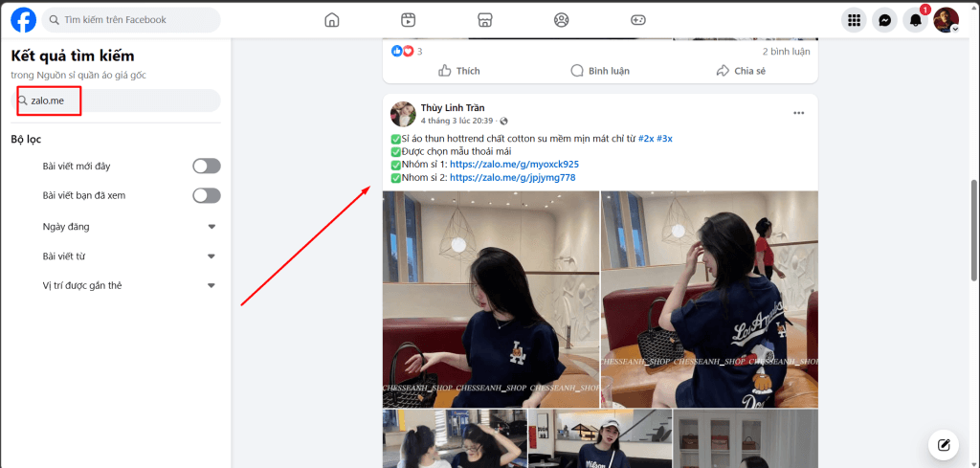Expand 'Vị trí được gắn thẻ' dropdown

tap(212, 286)
